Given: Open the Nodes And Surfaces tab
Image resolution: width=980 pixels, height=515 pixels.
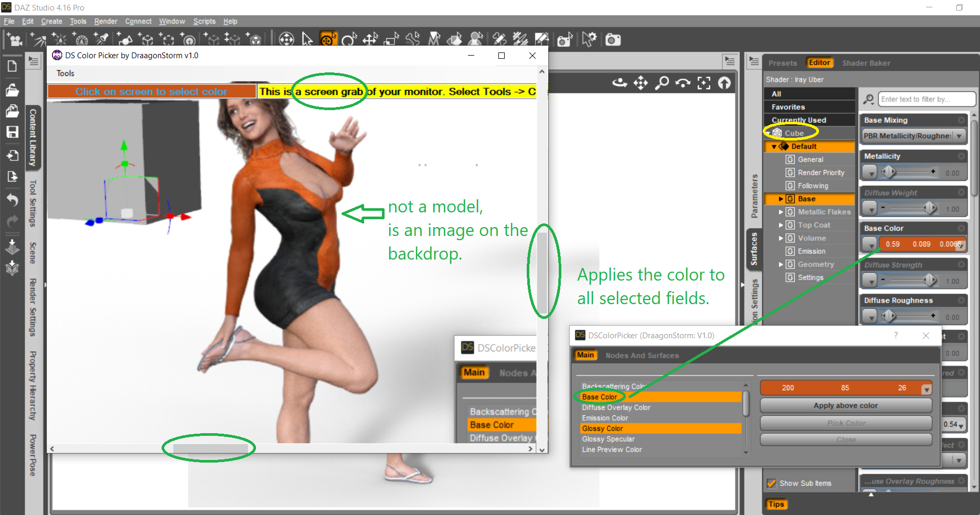Looking at the screenshot, I should 642,356.
